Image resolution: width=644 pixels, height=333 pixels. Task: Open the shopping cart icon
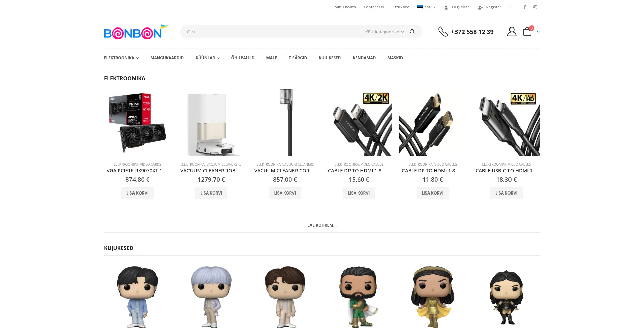pos(527,32)
